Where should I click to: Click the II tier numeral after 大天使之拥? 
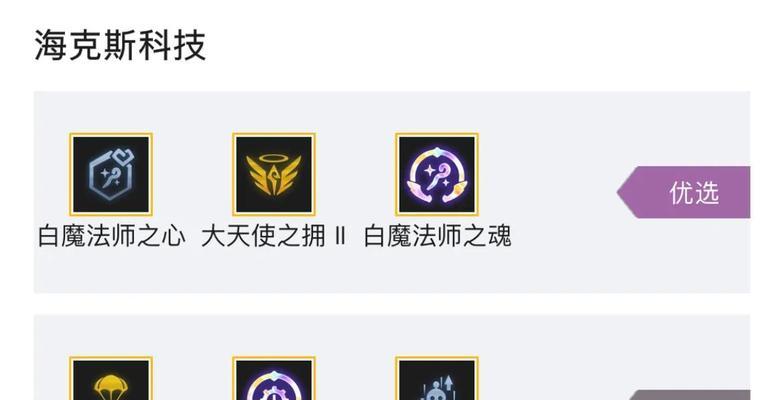pos(340,236)
